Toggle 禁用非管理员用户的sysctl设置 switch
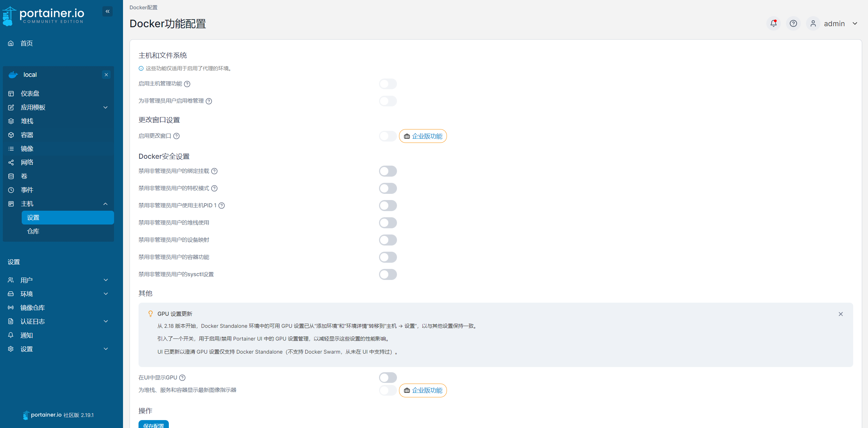Screen dimensions: 868x428 (388, 274)
